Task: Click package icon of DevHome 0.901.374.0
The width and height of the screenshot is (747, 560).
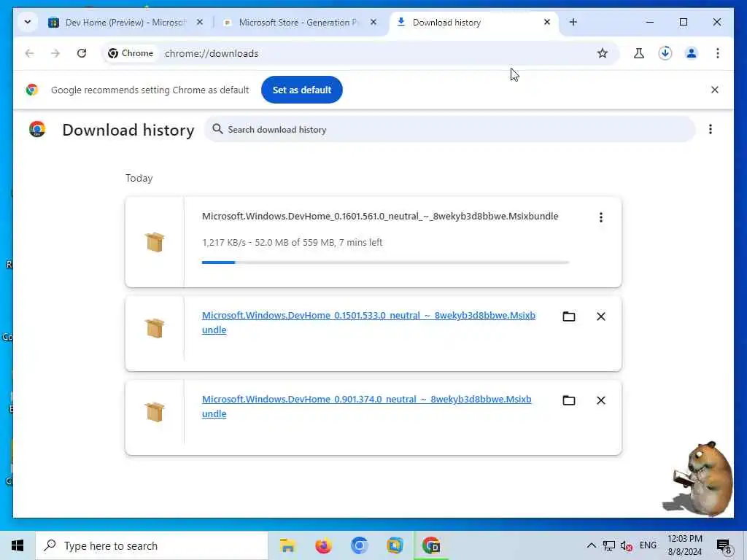Action: (x=155, y=412)
